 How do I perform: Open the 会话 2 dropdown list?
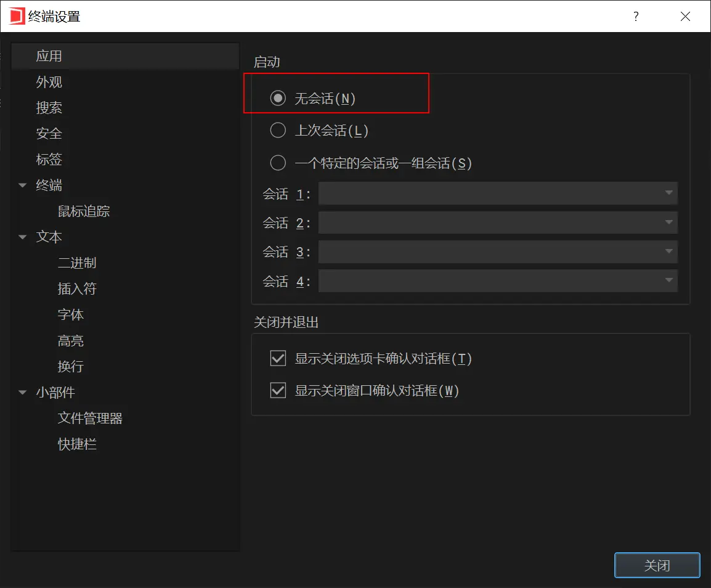[x=498, y=223]
